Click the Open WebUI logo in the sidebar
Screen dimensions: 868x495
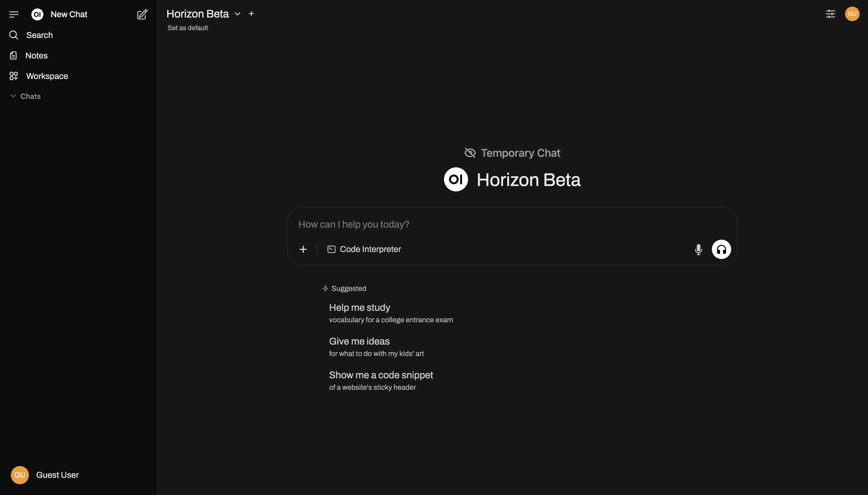tap(37, 14)
